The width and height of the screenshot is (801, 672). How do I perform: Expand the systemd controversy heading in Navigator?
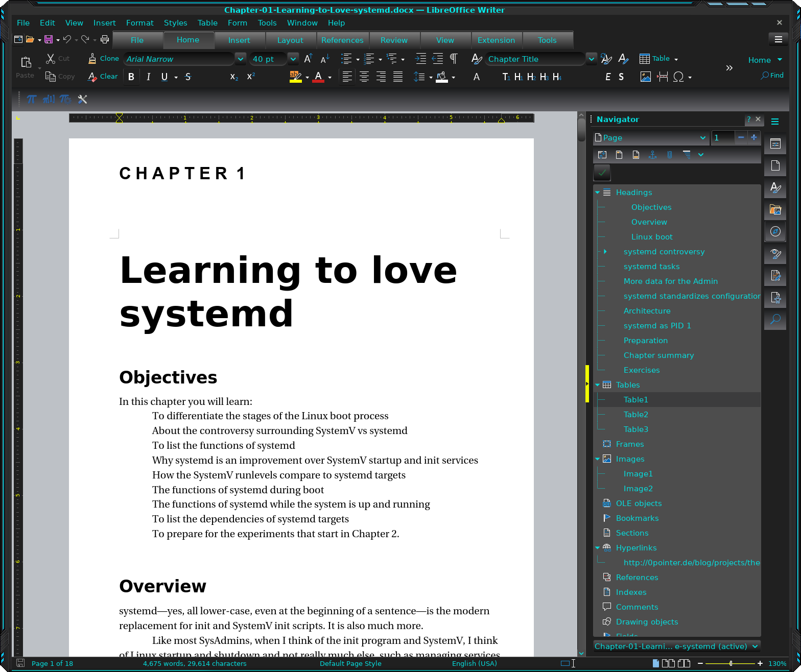point(605,252)
